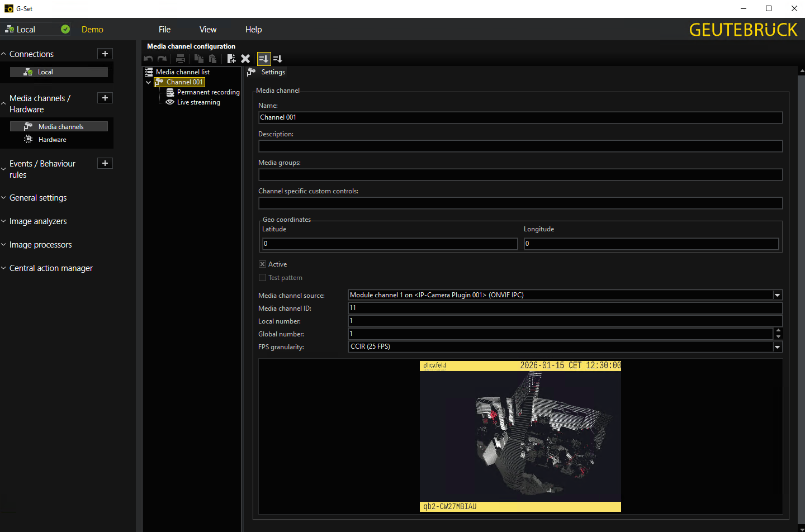Increase Global number with up arrow
The height and width of the screenshot is (532, 805).
coord(778,331)
